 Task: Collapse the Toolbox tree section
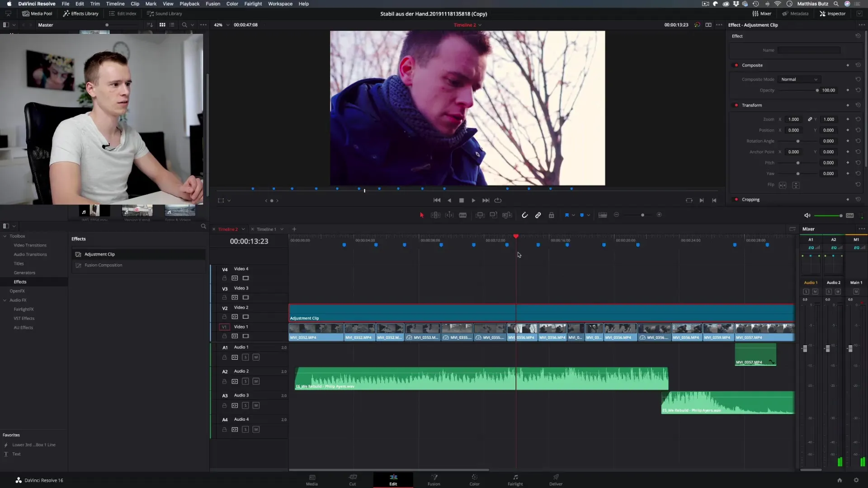5,236
